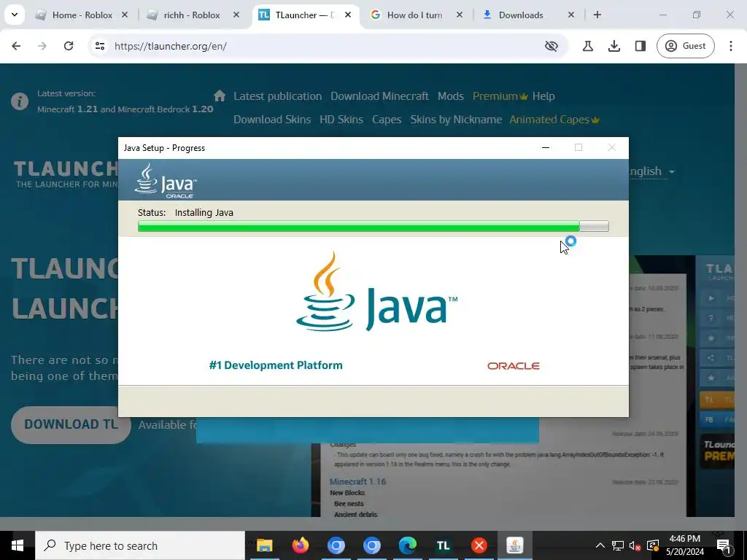Click the taskbar search box

140,545
